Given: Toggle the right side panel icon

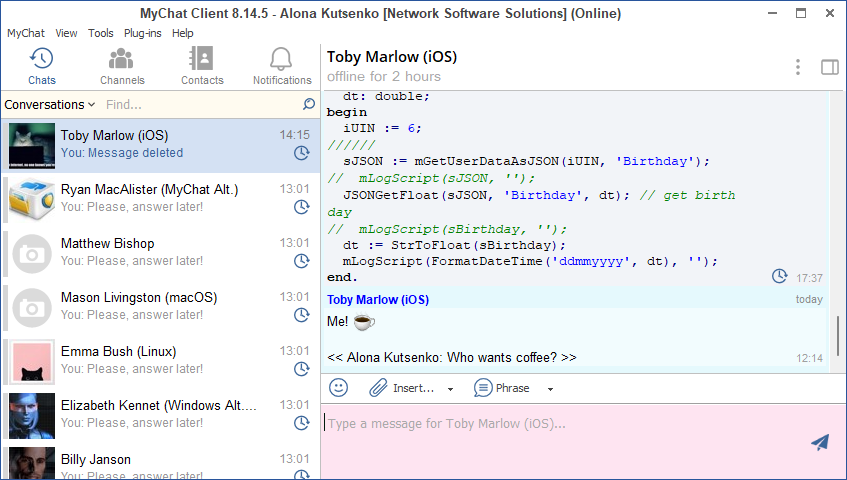Looking at the screenshot, I should [830, 67].
